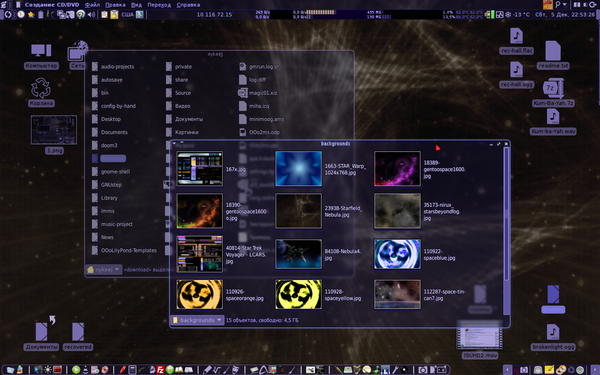This screenshot has height=375, width=600.
Task: Select the 84108-Nebula4.jpg thumbnail
Action: click(298, 254)
